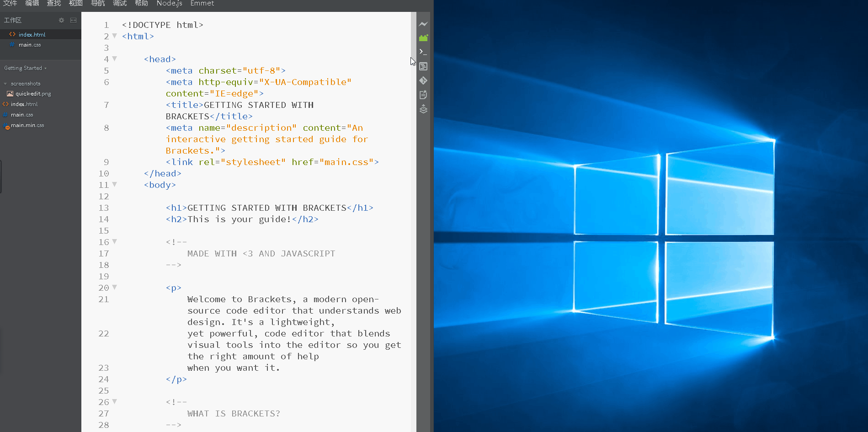Open the 调试 menu

pyautogui.click(x=120, y=3)
